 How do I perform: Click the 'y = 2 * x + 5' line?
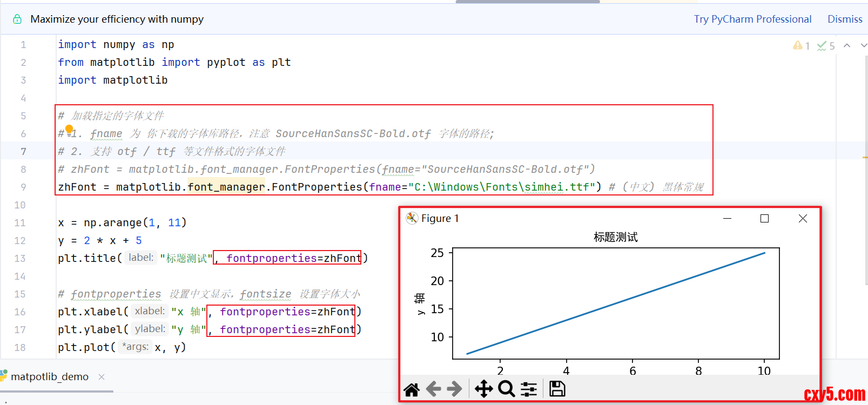pos(100,241)
